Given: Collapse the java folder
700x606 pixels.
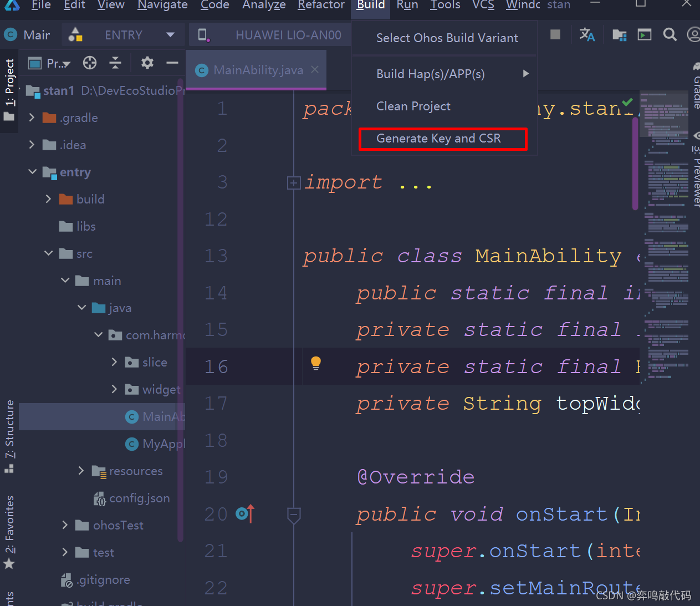Looking at the screenshot, I should click(x=82, y=308).
